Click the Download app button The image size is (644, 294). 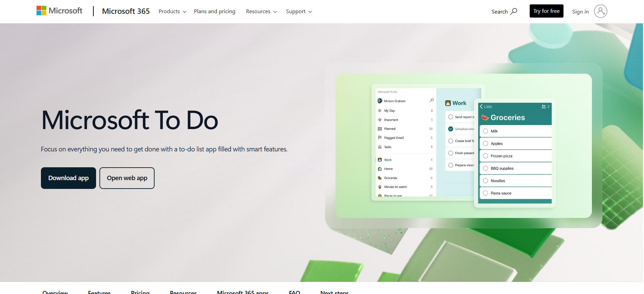coord(68,178)
